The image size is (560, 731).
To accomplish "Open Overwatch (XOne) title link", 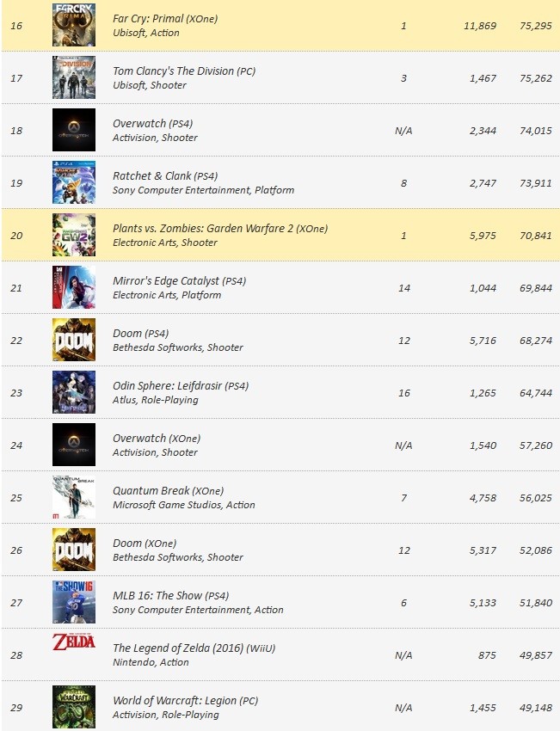I will [157, 439].
